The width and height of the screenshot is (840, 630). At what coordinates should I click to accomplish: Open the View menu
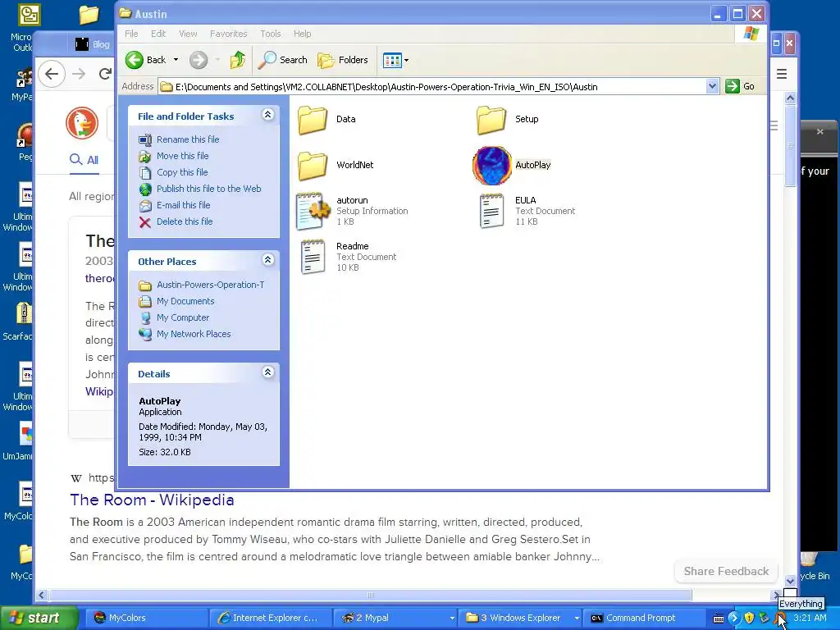(188, 34)
